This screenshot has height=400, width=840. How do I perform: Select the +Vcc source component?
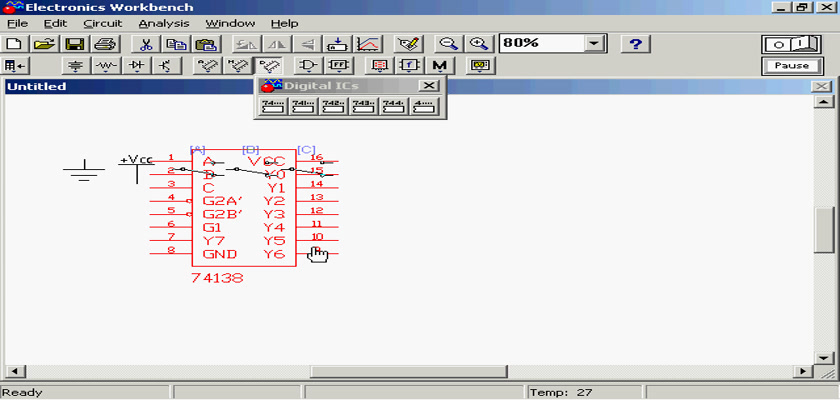tap(137, 168)
